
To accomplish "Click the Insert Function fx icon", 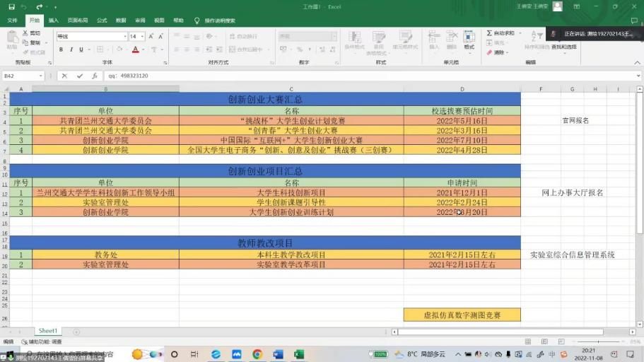I will pos(94,76).
